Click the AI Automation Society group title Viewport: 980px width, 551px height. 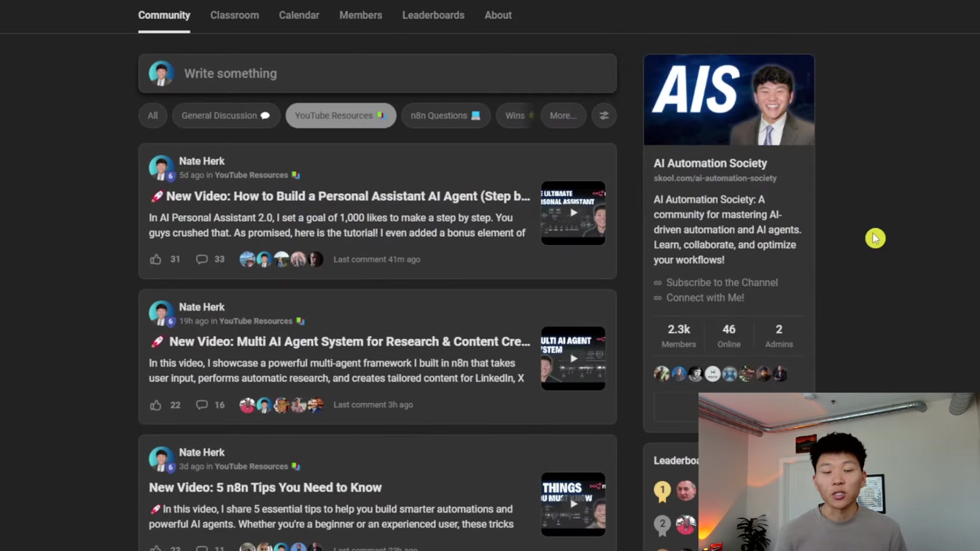point(710,163)
